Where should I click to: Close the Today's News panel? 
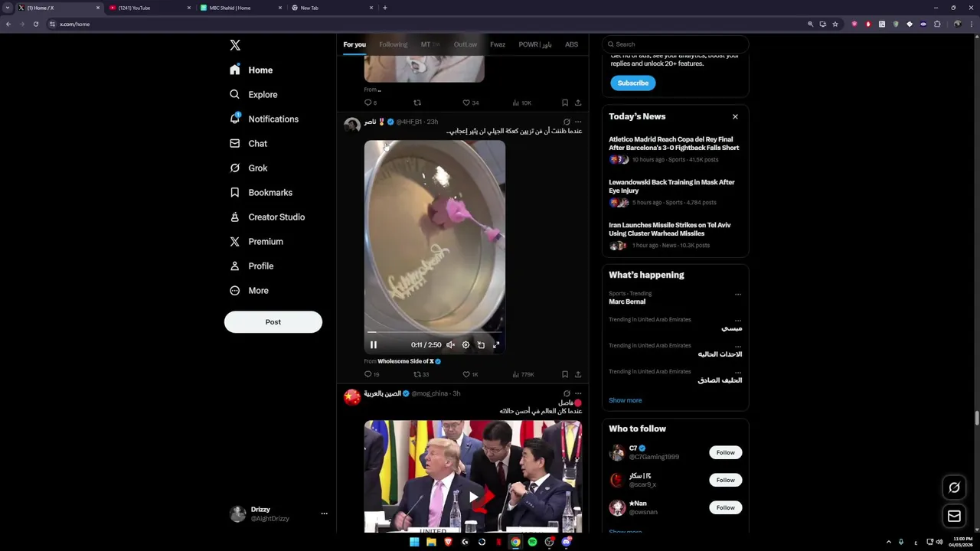pyautogui.click(x=735, y=116)
